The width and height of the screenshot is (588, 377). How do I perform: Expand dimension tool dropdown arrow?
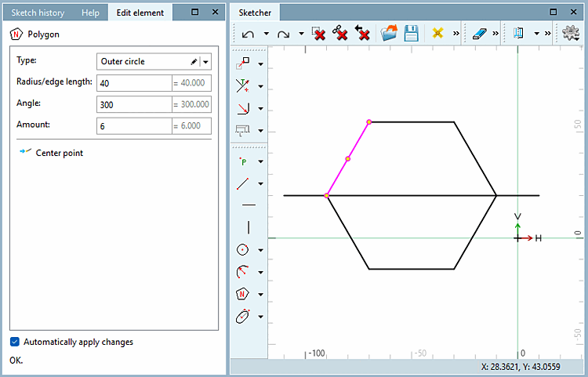[260, 131]
